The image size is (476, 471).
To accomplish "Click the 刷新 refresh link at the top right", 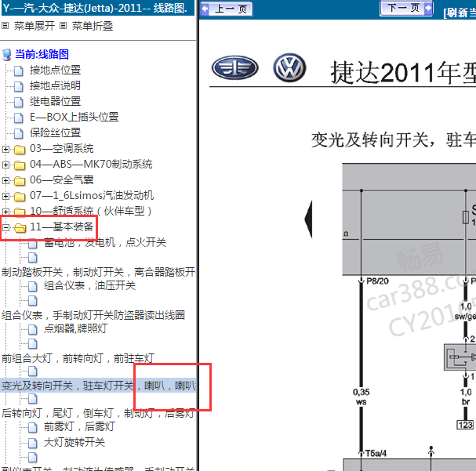I will click(460, 13).
